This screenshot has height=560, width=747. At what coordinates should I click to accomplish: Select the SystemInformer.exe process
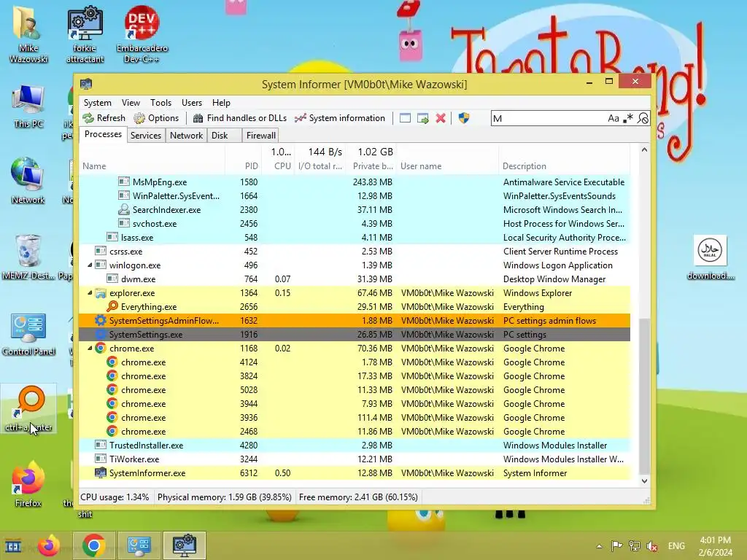[355, 472]
